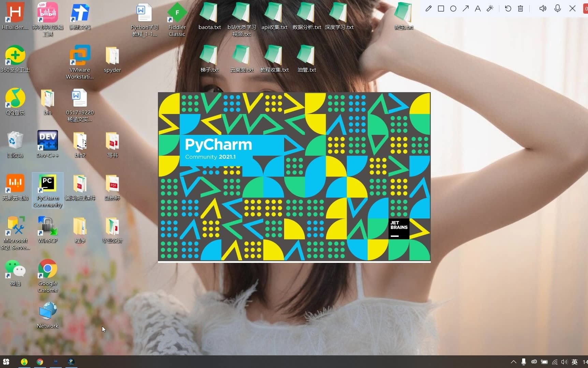
Task: Toggle the recorder microphone icon
Action: 558,9
